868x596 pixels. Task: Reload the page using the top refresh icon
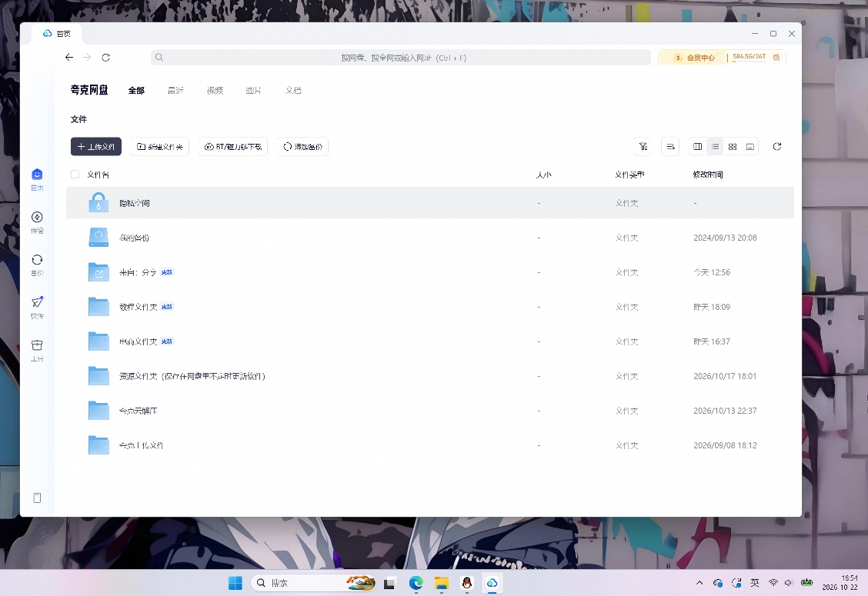click(105, 58)
